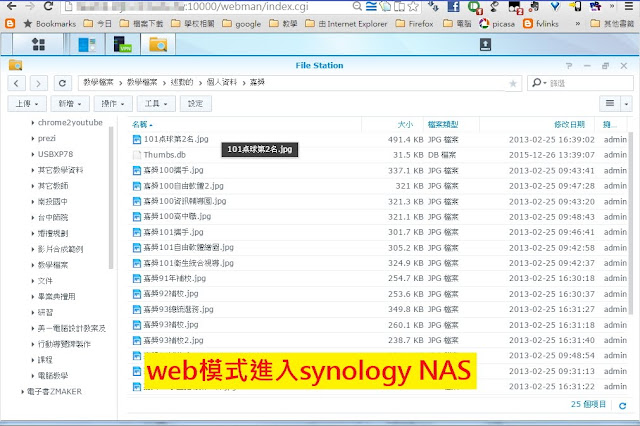This screenshot has height=426, width=640.
Task: Open the Firefox bookmarks folder
Action: tap(414, 24)
